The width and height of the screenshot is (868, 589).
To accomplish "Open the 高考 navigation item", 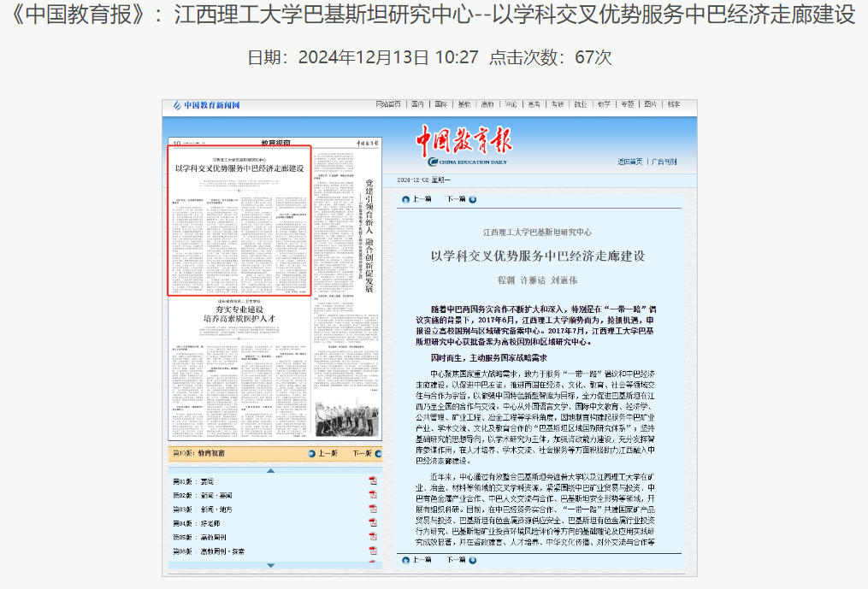I will (x=534, y=104).
